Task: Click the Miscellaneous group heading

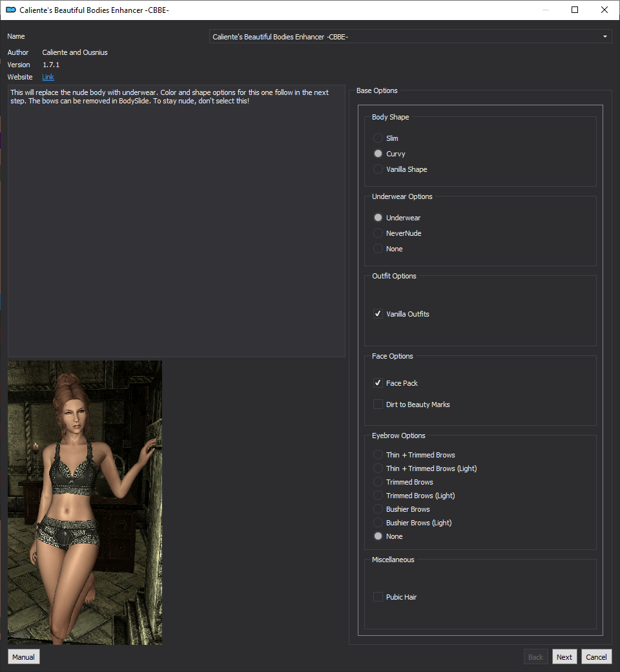Action: point(393,560)
